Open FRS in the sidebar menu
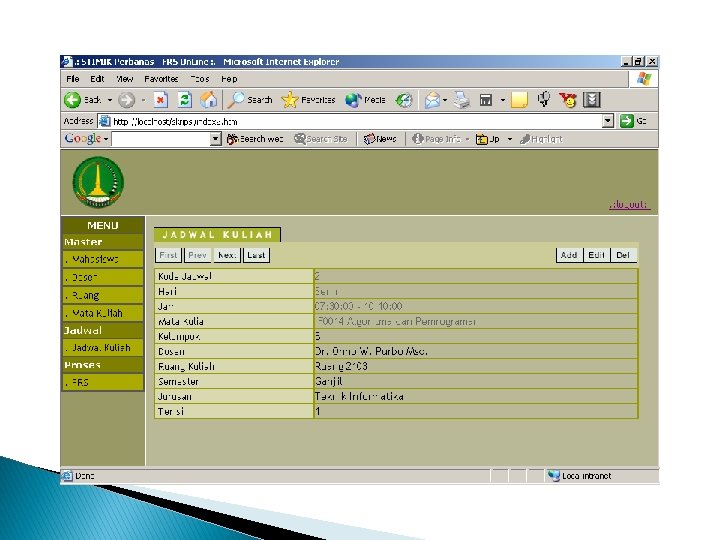Viewport: 720px width, 540px height. (103, 382)
